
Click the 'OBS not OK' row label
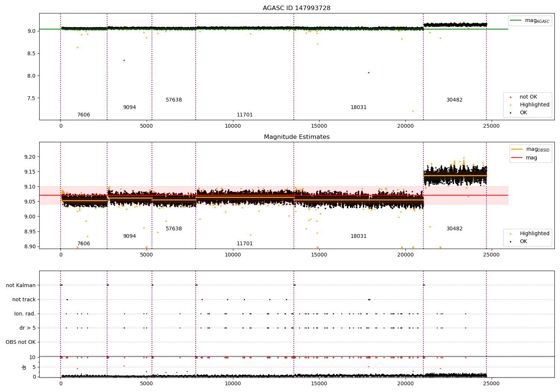[x=21, y=342]
